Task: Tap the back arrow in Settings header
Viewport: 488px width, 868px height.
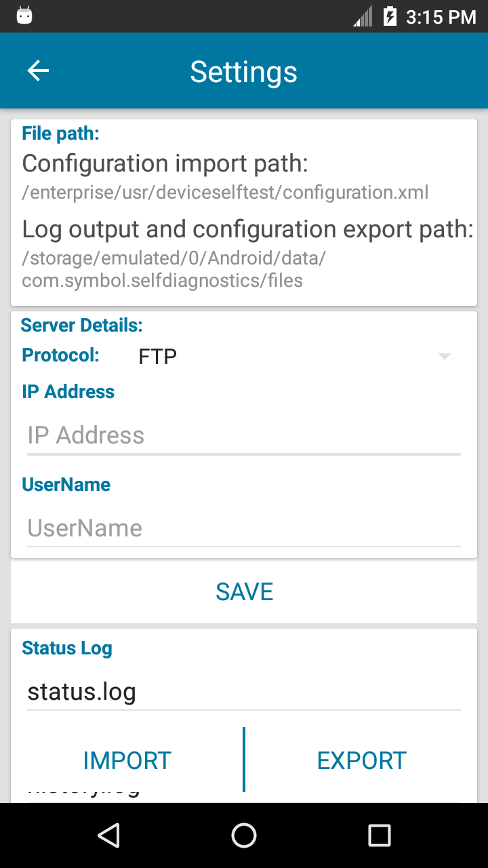Action: 38,71
